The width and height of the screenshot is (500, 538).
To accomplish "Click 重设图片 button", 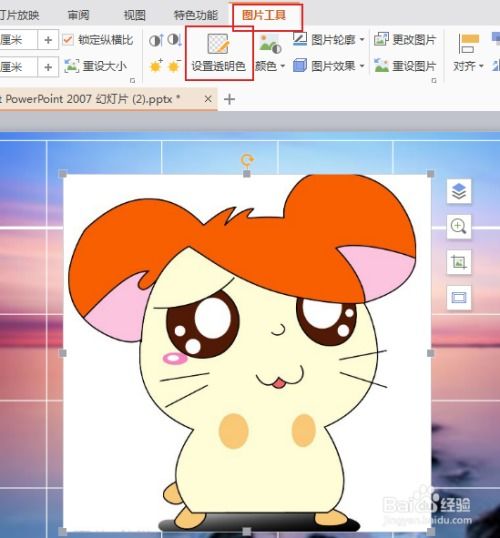I will [x=405, y=66].
